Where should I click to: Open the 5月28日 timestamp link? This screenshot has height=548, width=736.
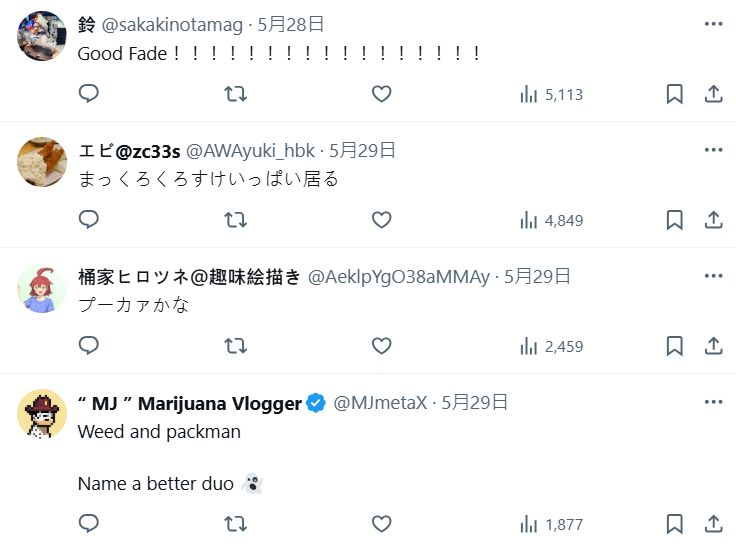click(x=290, y=25)
